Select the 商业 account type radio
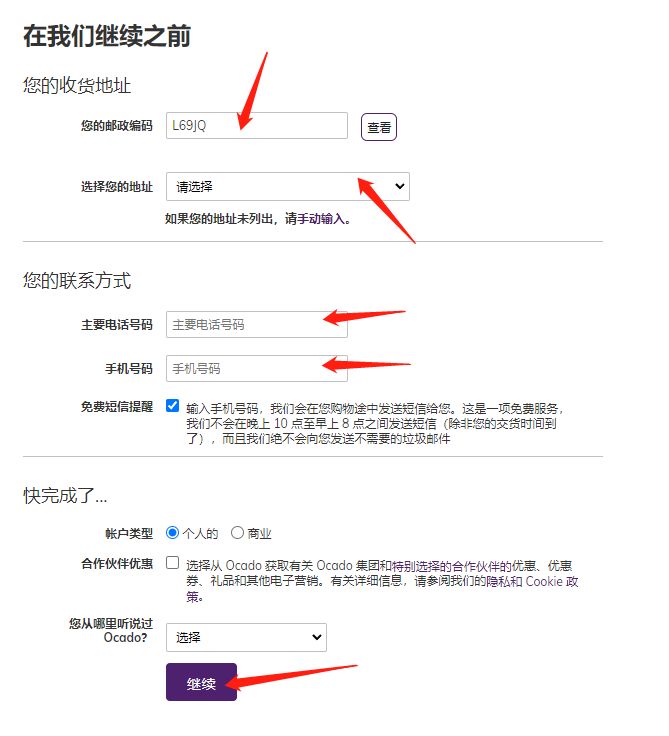Viewport: 669px width, 736px height. point(237,532)
